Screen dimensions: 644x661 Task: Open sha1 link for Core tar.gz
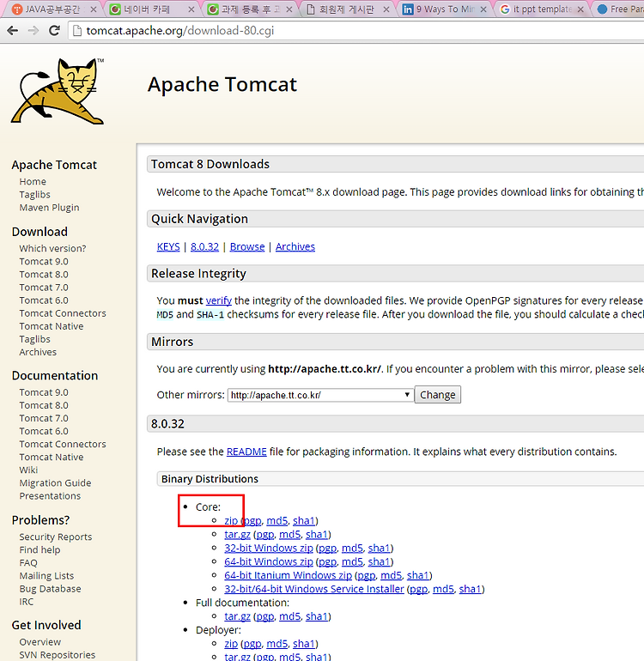[316, 535]
